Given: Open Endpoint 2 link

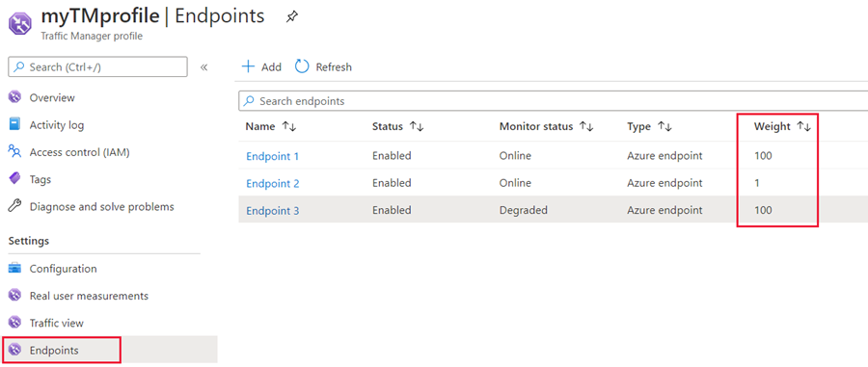Looking at the screenshot, I should tap(272, 183).
